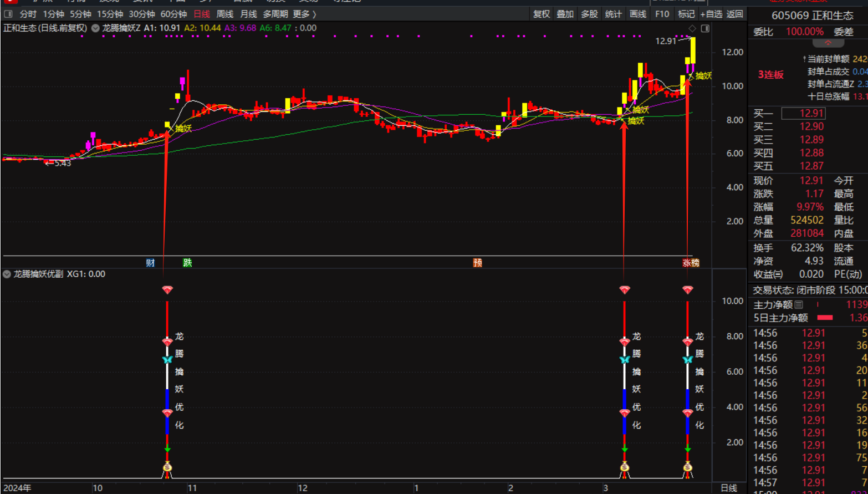
Task: Open the 龙腾擒妖优副 sub-indicator dropdown
Action: coord(7,274)
